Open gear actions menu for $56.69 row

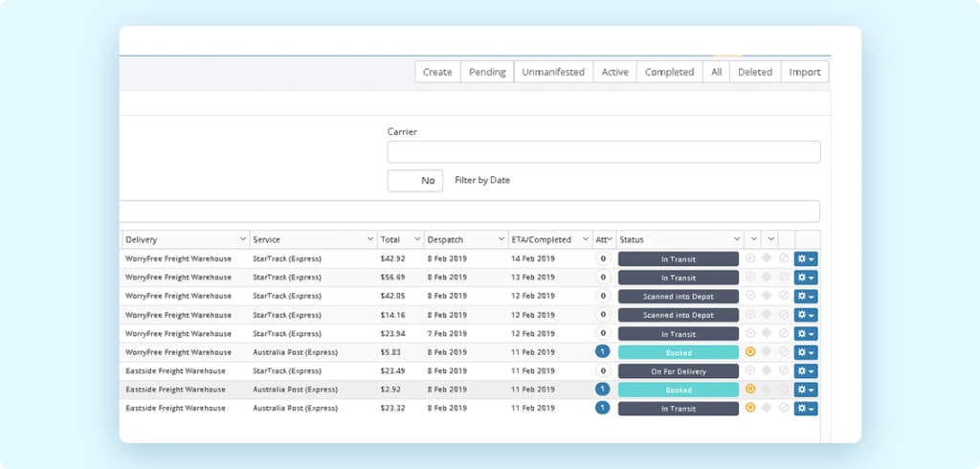pos(806,278)
